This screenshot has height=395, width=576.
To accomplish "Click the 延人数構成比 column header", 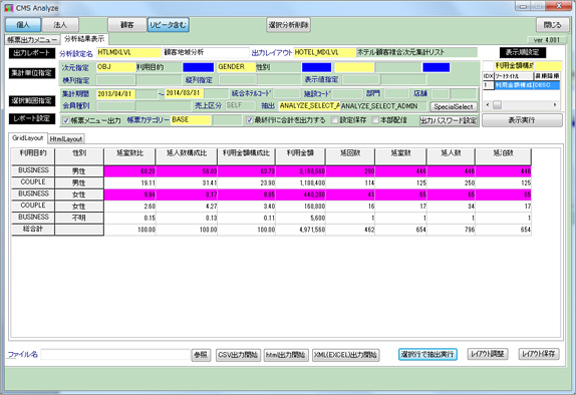I will (x=186, y=156).
